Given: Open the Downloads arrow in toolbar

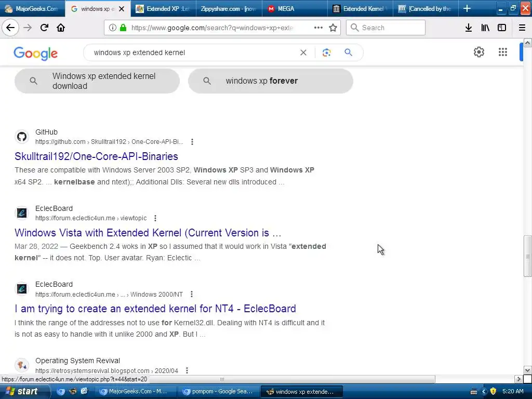Looking at the screenshot, I should click(468, 28).
